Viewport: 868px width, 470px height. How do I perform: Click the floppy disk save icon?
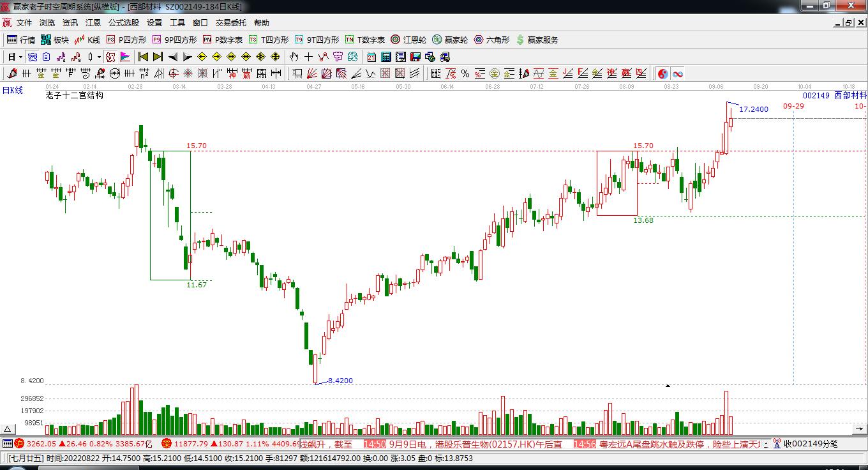point(415,57)
